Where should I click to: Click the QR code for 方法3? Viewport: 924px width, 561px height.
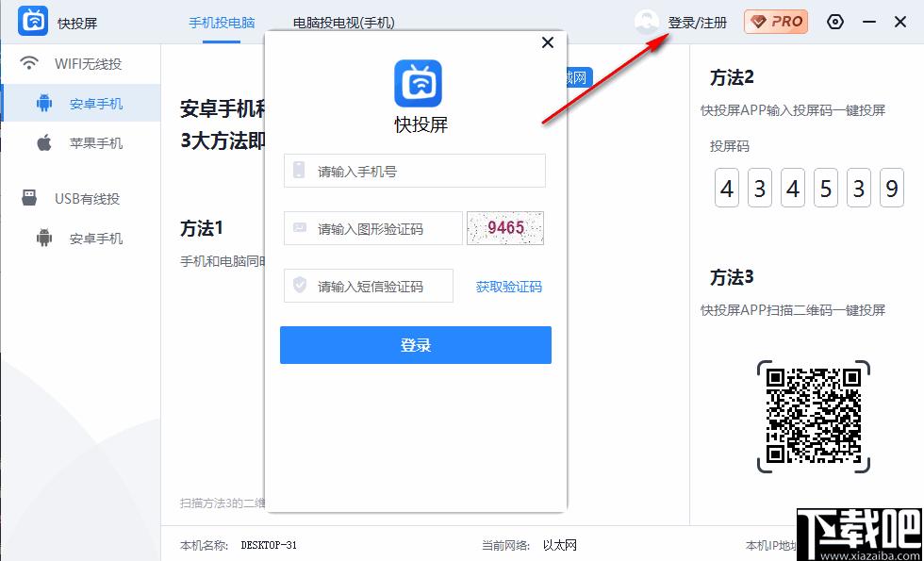[x=813, y=417]
